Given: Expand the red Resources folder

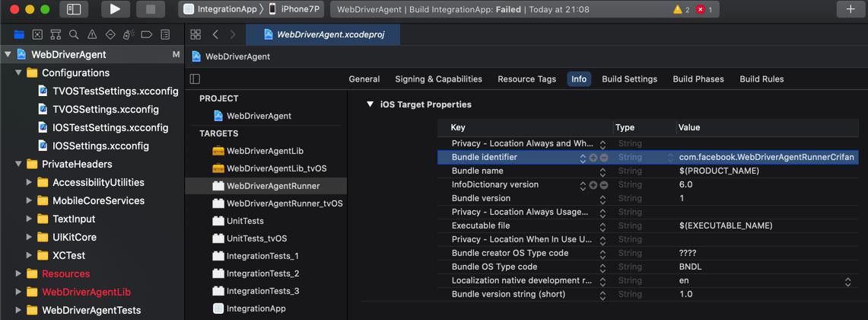Looking at the screenshot, I should pyautogui.click(x=18, y=274).
